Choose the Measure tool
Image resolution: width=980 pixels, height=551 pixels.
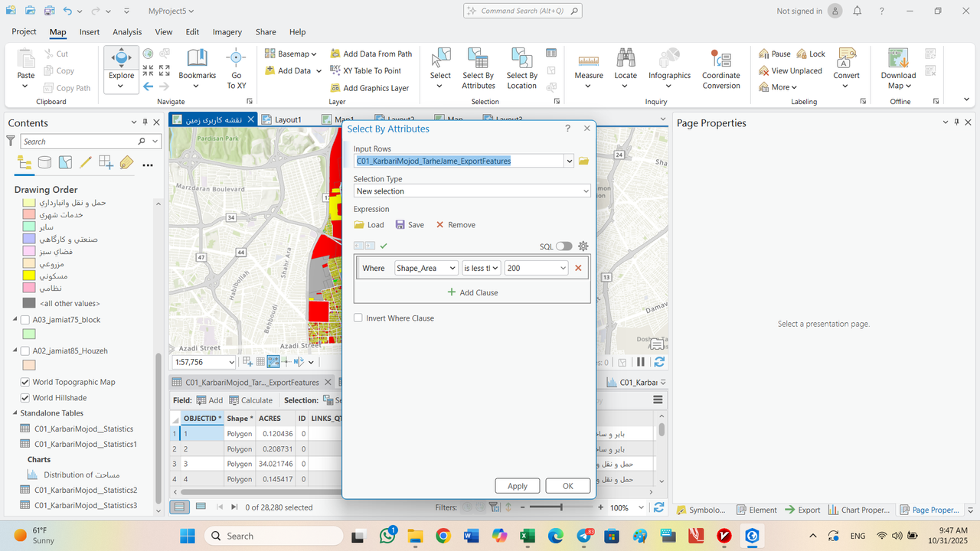click(x=589, y=69)
